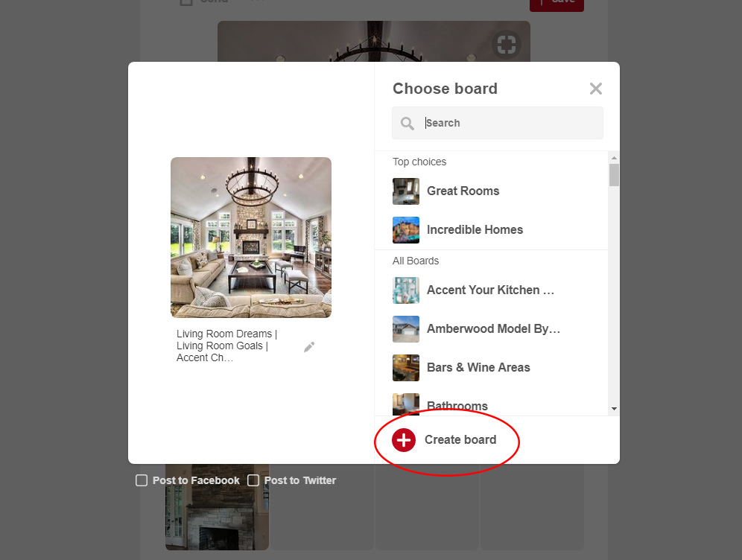Viewport: 742px width, 560px height.
Task: Click the red plus Create board icon
Action: click(x=404, y=440)
